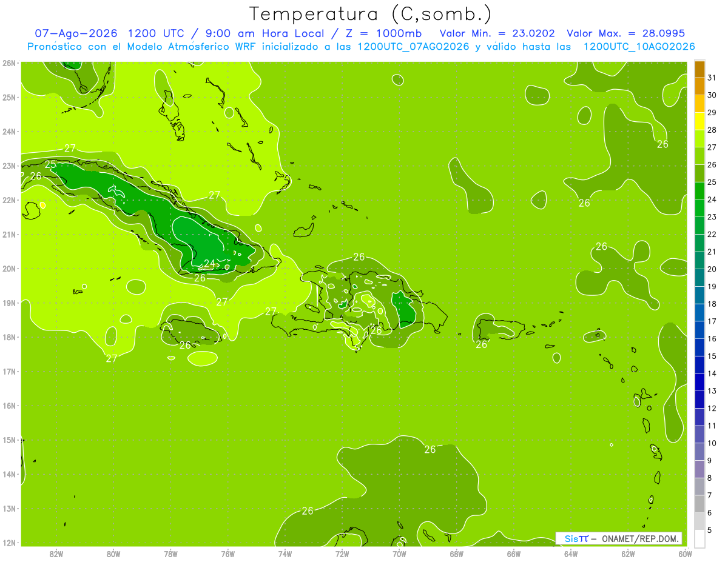Select the "Valor Max. = 28.0995" text
This screenshot has height=562, width=728.
[625, 33]
